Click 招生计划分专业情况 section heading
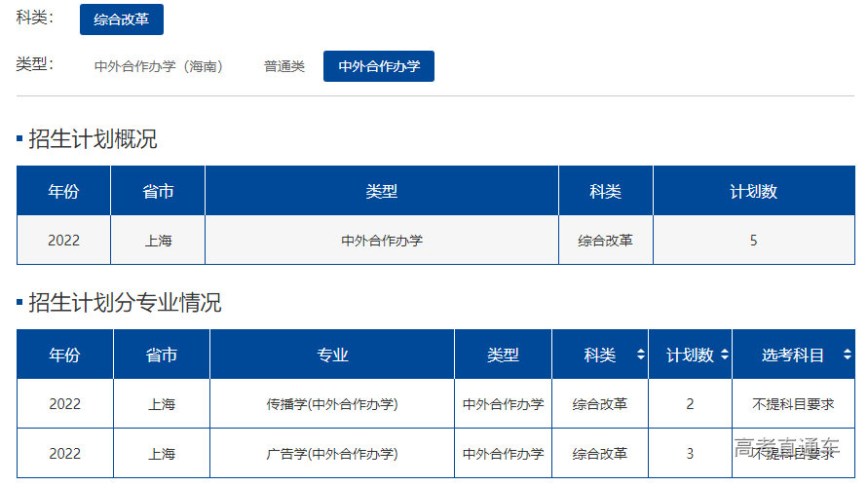 coord(125,303)
